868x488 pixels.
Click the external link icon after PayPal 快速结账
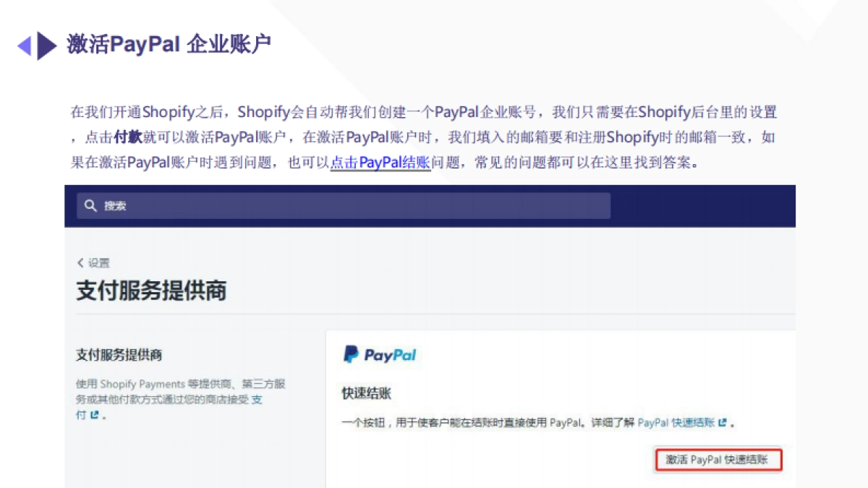coord(720,422)
